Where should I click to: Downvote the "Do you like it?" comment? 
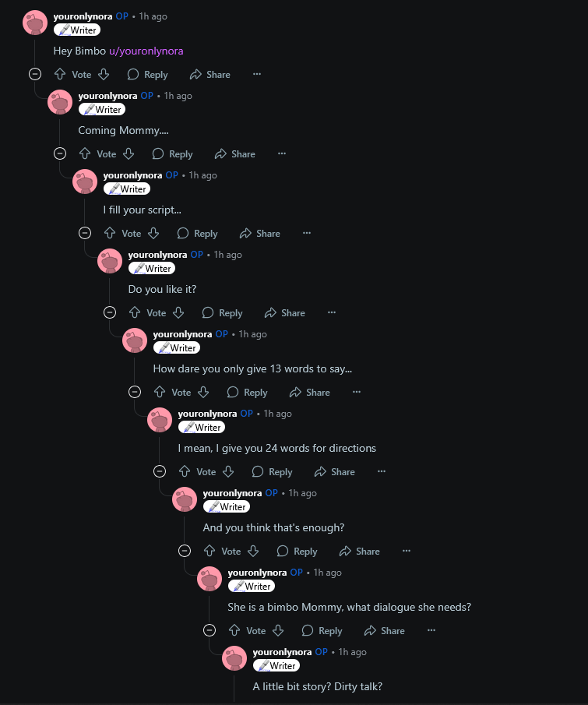tap(178, 312)
